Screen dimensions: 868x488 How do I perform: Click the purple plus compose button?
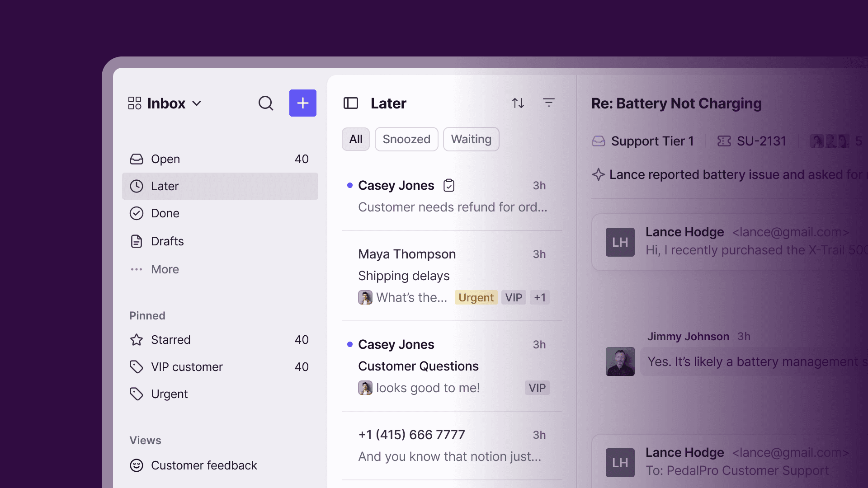pos(303,103)
